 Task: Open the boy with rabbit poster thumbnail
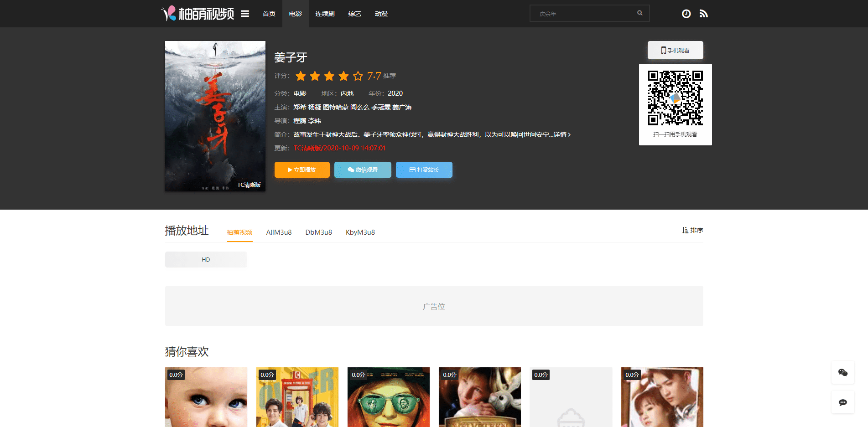[x=480, y=397]
